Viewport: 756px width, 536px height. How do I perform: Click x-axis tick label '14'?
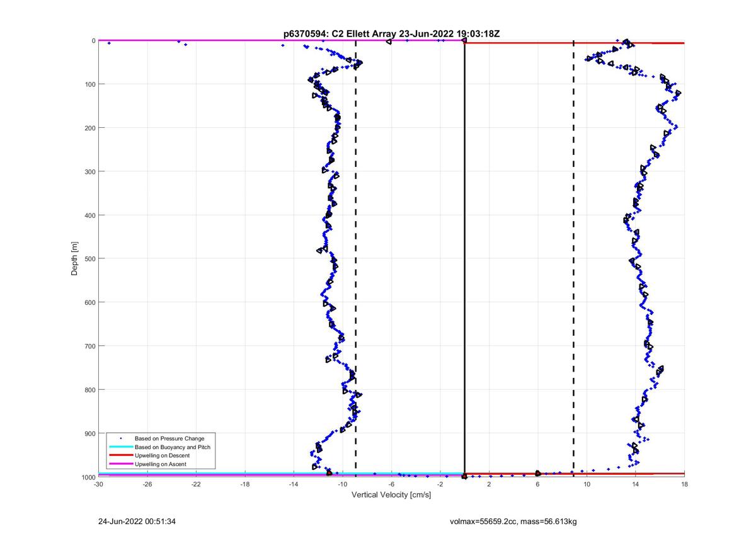[x=636, y=484]
